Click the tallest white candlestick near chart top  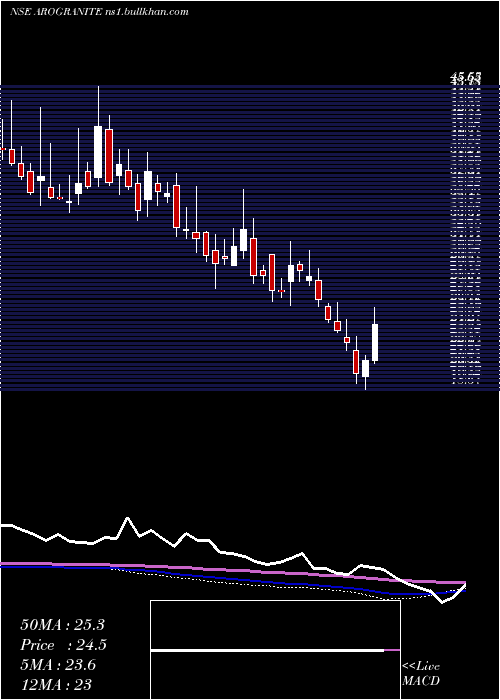[x=98, y=152]
